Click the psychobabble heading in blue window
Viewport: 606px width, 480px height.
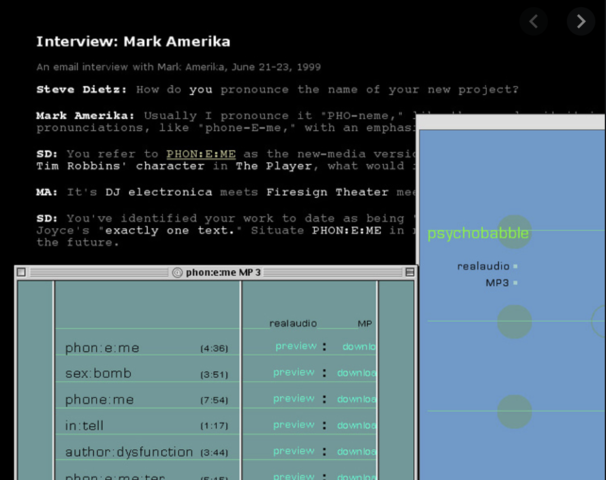[478, 233]
